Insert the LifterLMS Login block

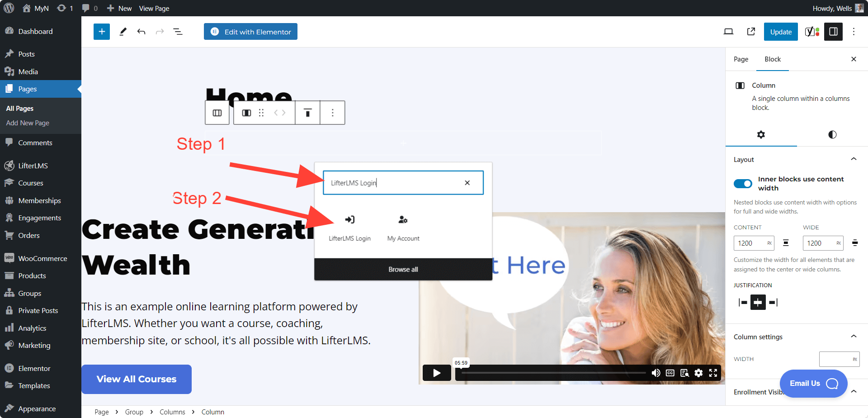(349, 228)
